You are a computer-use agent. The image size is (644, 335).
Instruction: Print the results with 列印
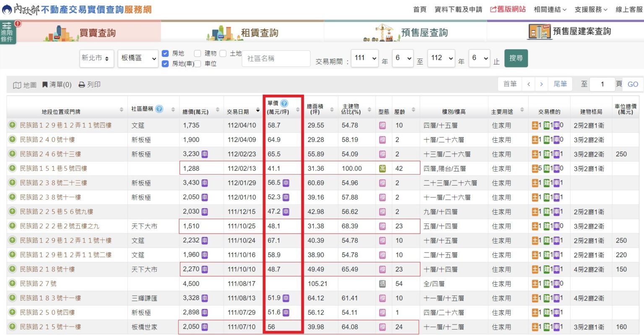point(90,85)
